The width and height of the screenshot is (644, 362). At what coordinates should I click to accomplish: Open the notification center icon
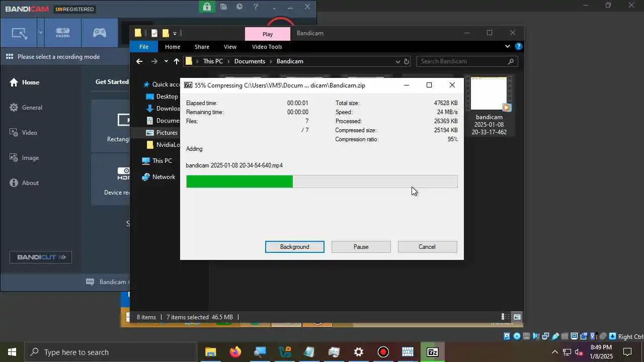click(x=628, y=352)
